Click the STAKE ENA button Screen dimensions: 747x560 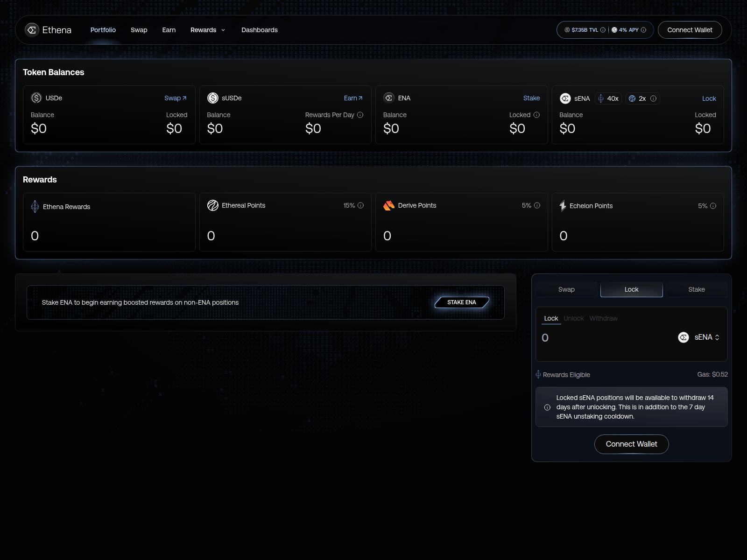[462, 302]
